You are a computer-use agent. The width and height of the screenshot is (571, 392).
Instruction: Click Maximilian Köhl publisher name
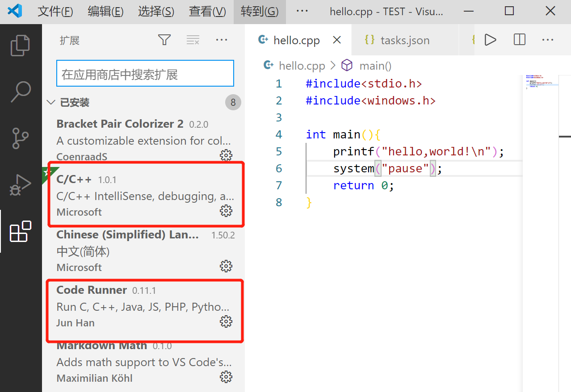tap(95, 378)
